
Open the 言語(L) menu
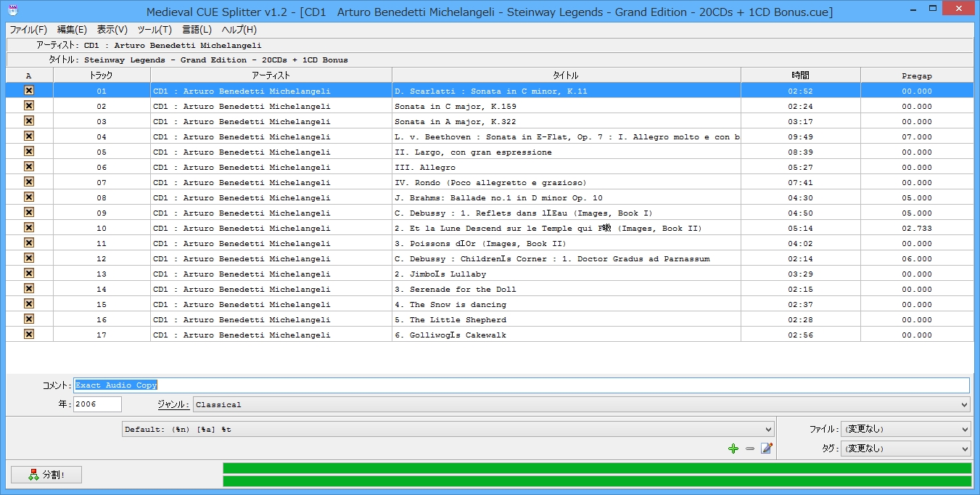197,30
